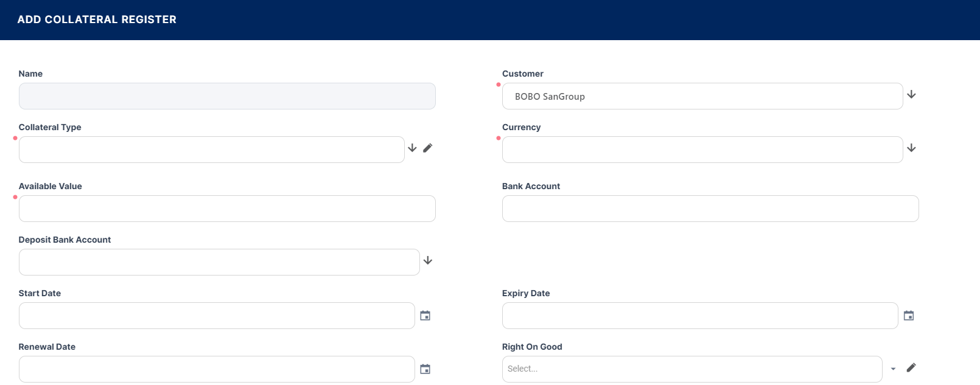Open the Start Date calendar picker
The width and height of the screenshot is (980, 385).
click(425, 316)
